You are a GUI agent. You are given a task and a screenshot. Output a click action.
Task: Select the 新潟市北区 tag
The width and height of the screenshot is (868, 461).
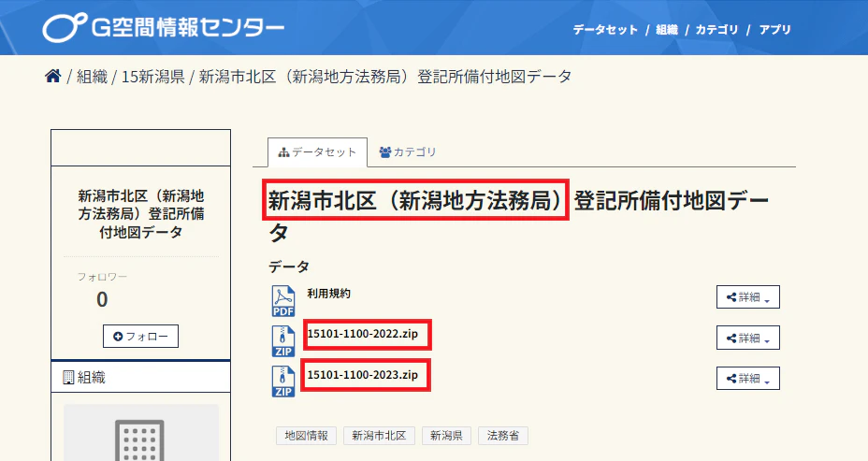tap(379, 436)
